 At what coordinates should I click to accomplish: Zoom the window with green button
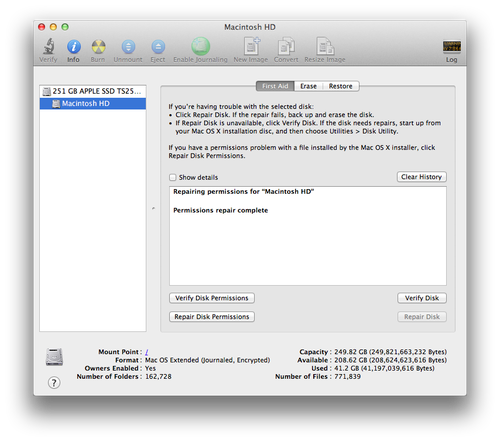tap(65, 27)
